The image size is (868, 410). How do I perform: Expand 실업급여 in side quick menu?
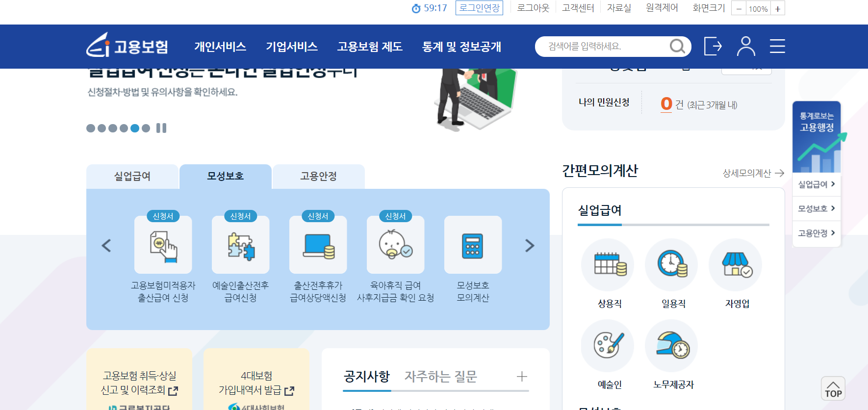click(x=817, y=184)
